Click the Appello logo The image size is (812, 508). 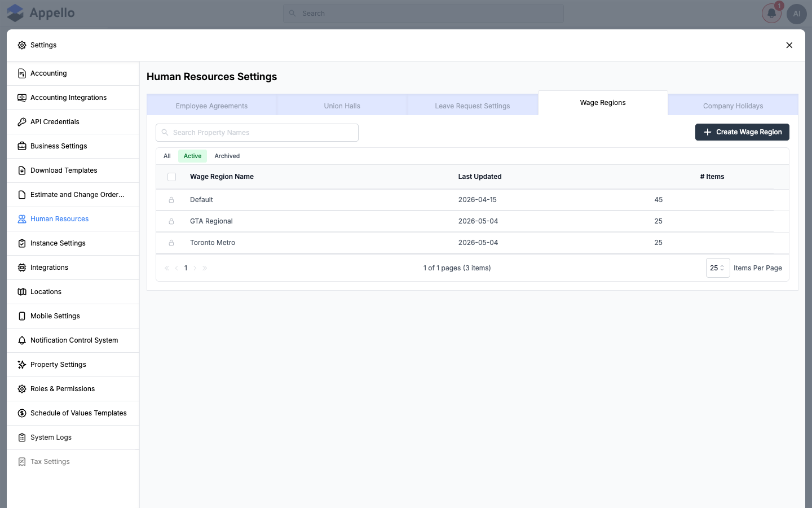tap(41, 13)
